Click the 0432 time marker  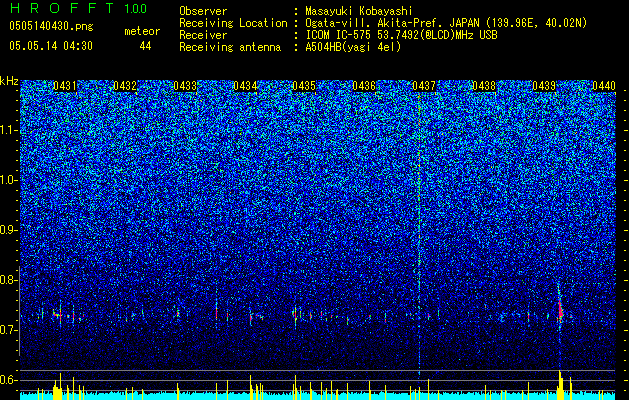pyautogui.click(x=125, y=86)
